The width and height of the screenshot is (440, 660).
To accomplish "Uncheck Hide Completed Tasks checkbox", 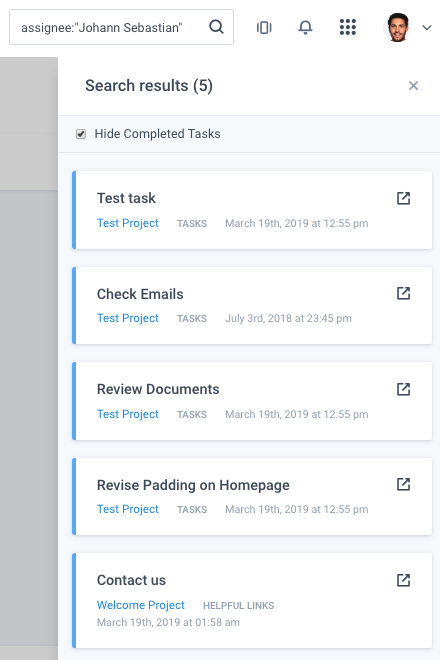I will (81, 134).
